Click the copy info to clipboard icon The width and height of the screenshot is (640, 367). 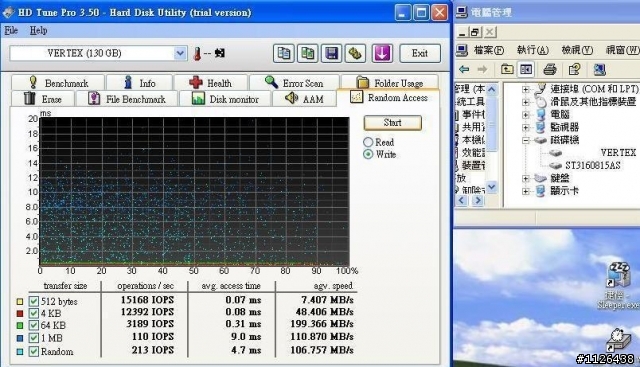point(284,53)
